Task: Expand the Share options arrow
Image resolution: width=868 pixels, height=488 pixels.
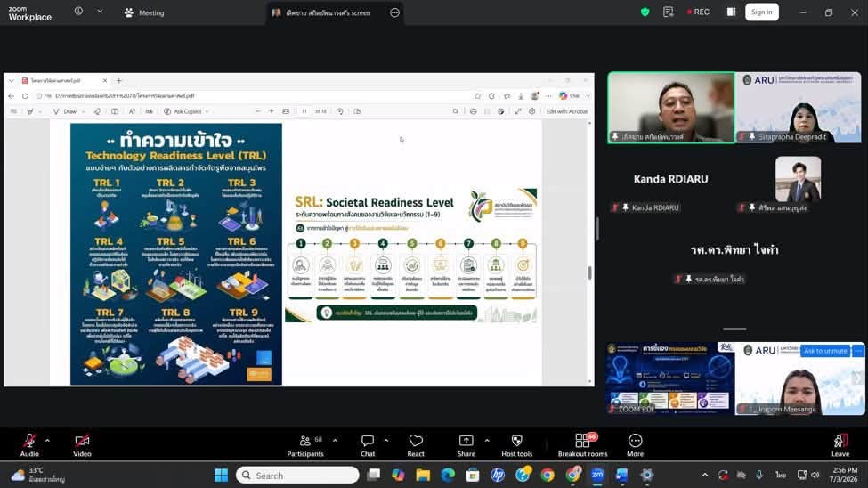Action: pos(487,441)
